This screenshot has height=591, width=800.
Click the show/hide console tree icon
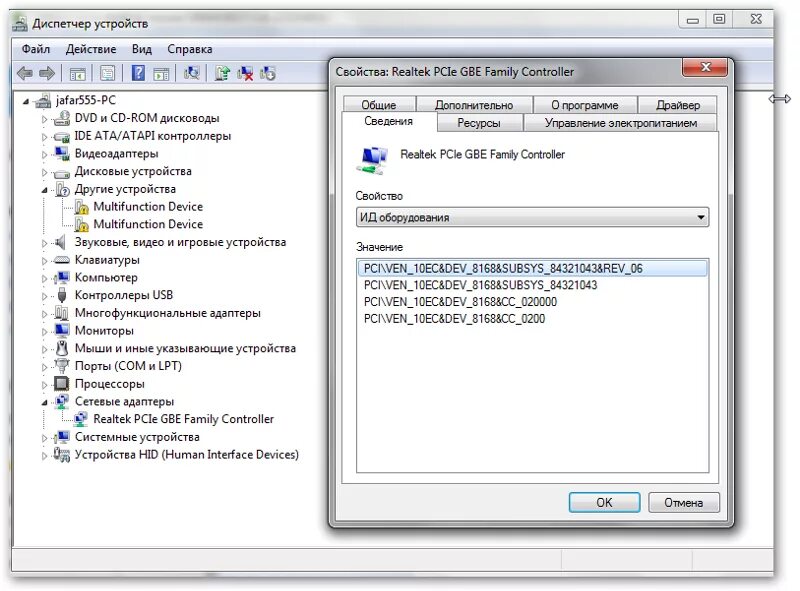pos(77,73)
